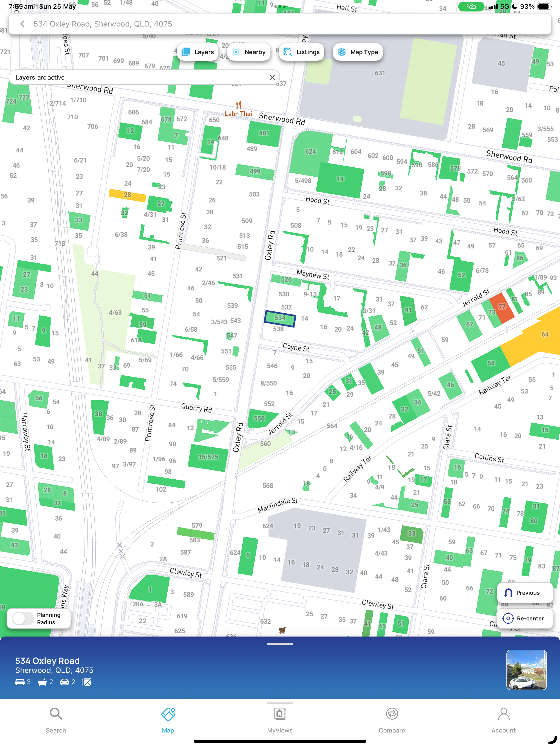Select green lot 624 at Oxley Rd corner

pos(310,152)
